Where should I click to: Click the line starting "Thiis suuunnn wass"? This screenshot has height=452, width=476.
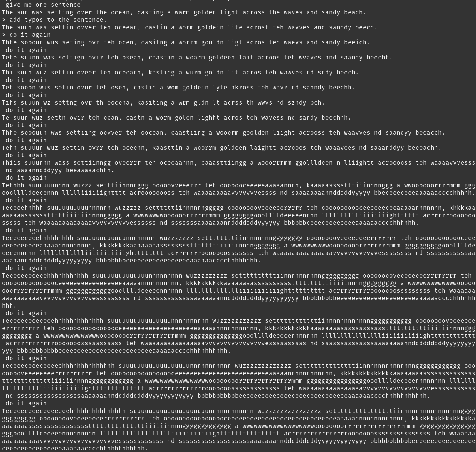[239, 163]
